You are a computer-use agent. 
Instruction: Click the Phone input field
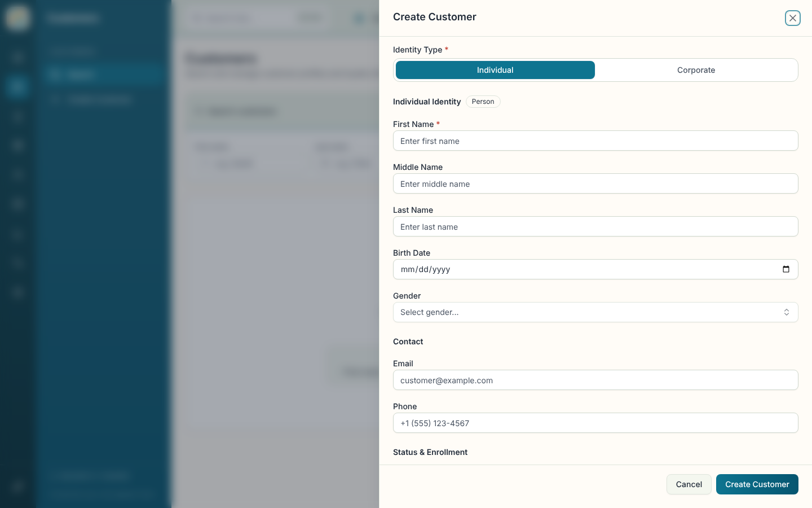click(x=595, y=423)
